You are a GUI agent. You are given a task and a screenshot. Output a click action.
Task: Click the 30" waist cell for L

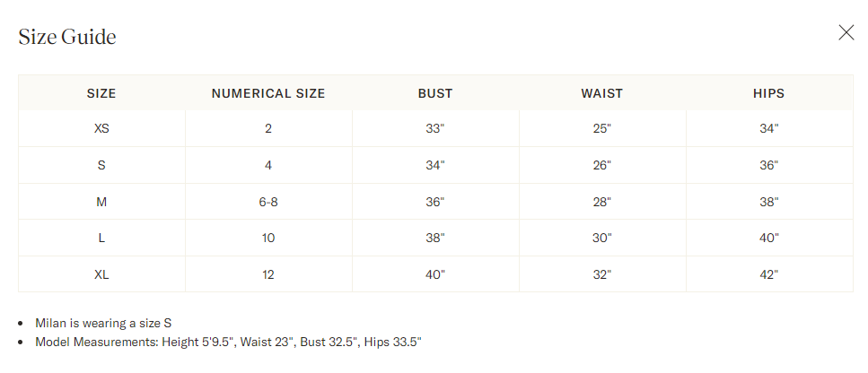coord(601,239)
